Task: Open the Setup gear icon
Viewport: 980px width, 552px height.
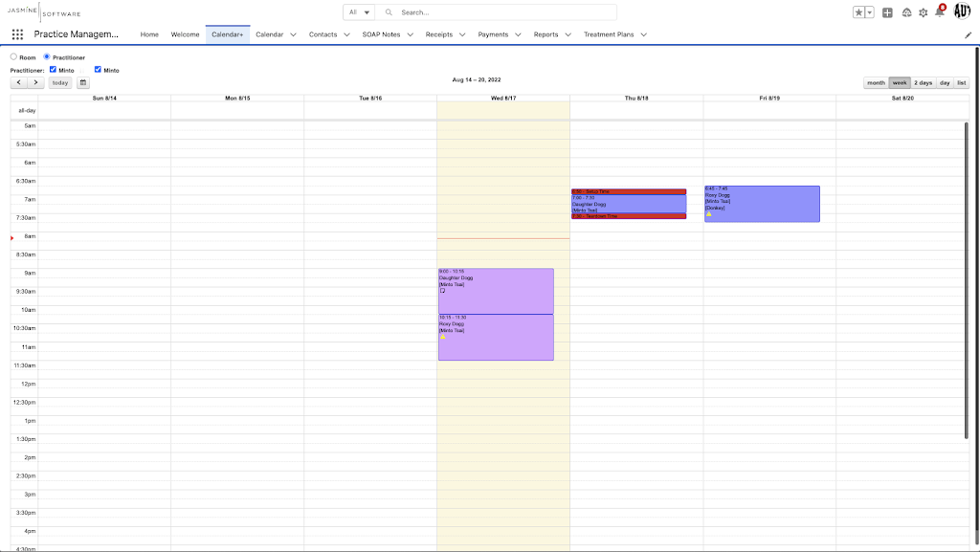Action: [x=923, y=12]
